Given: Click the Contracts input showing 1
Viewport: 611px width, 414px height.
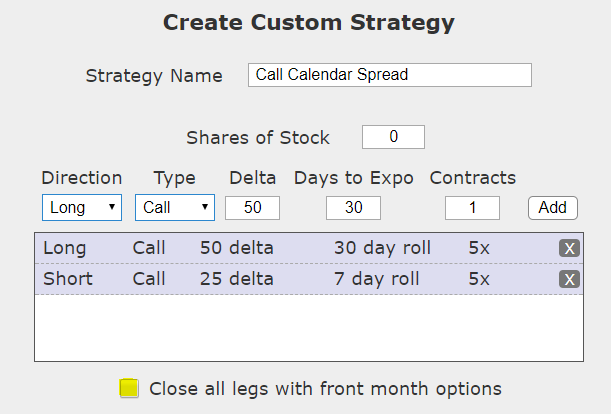Looking at the screenshot, I should pyautogui.click(x=472, y=207).
